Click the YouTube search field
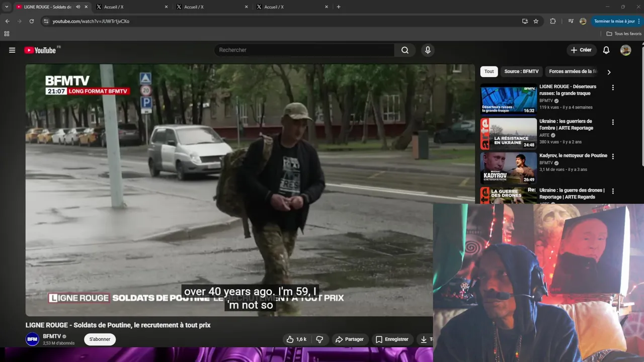644x362 pixels. [304, 50]
